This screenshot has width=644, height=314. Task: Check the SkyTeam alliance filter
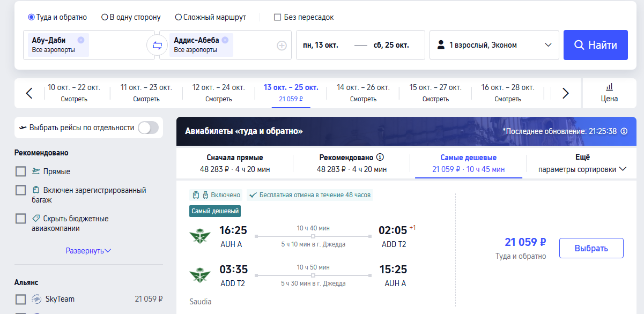pyautogui.click(x=21, y=299)
